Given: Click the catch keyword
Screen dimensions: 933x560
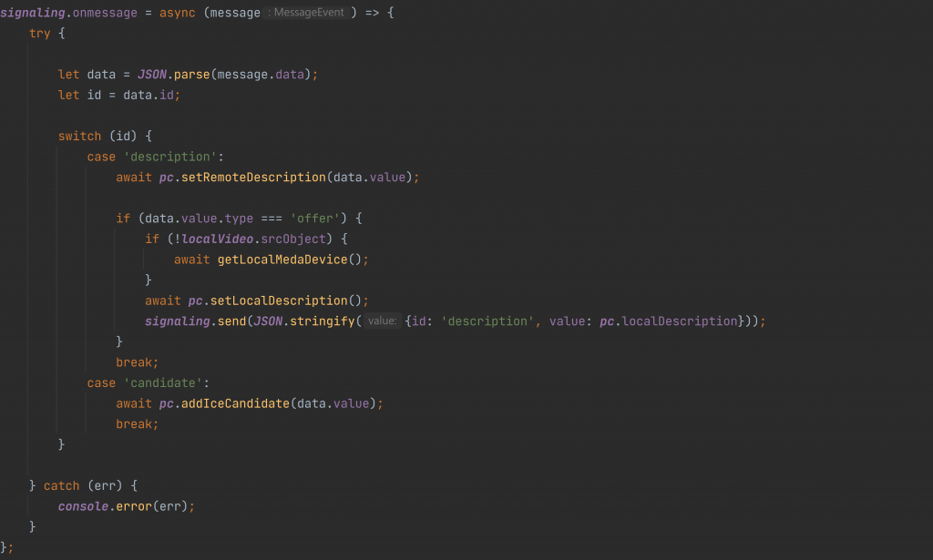Looking at the screenshot, I should (x=61, y=485).
